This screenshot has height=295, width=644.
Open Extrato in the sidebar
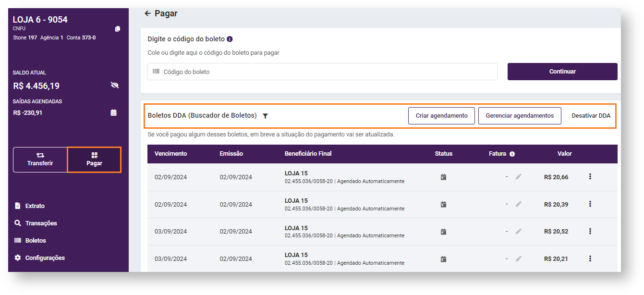(x=35, y=206)
